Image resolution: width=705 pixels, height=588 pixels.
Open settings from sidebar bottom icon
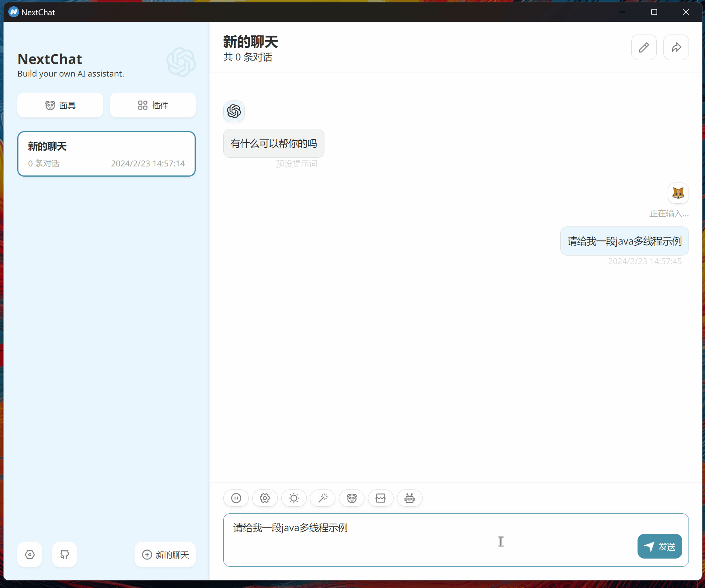[30, 555]
